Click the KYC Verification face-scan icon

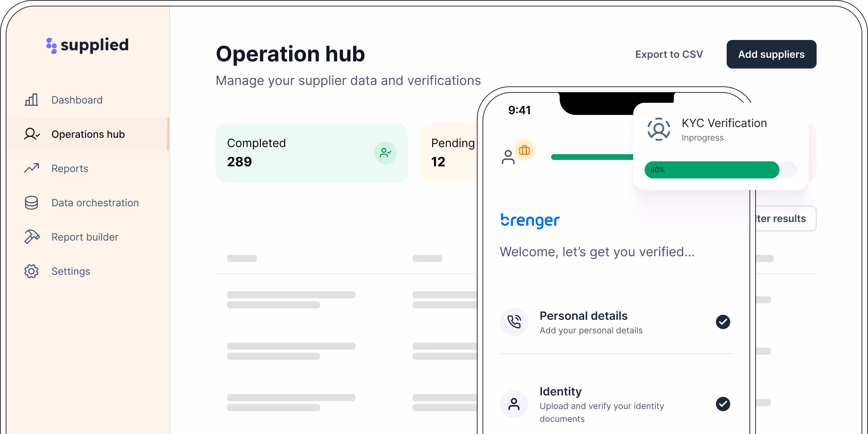coord(658,129)
